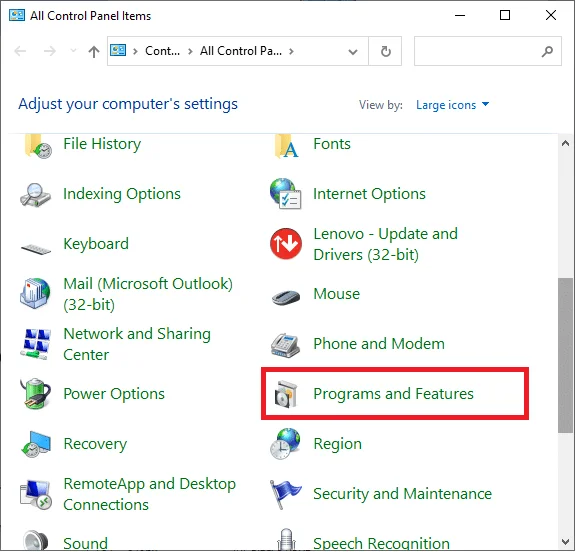The height and width of the screenshot is (552, 576).
Task: Open the Programs and Features icon
Action: point(286,394)
